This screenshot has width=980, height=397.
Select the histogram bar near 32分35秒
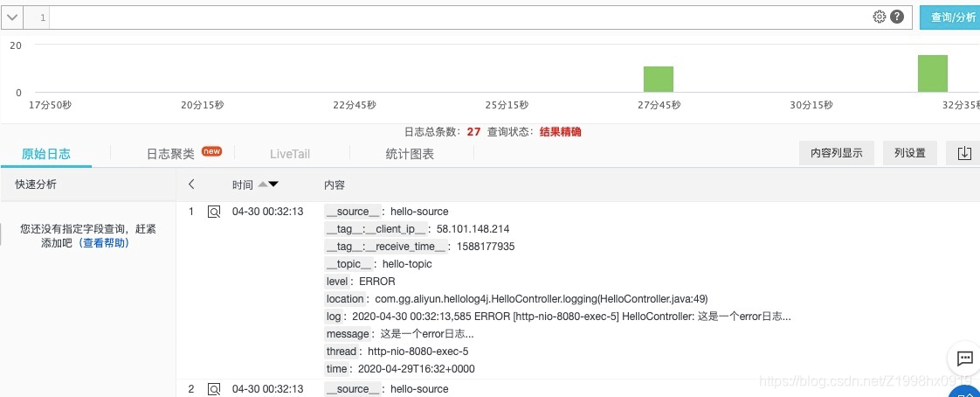pos(933,73)
